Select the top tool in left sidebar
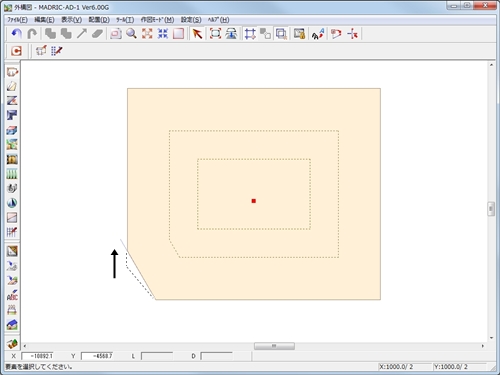The width and height of the screenshot is (500, 375). 12,72
